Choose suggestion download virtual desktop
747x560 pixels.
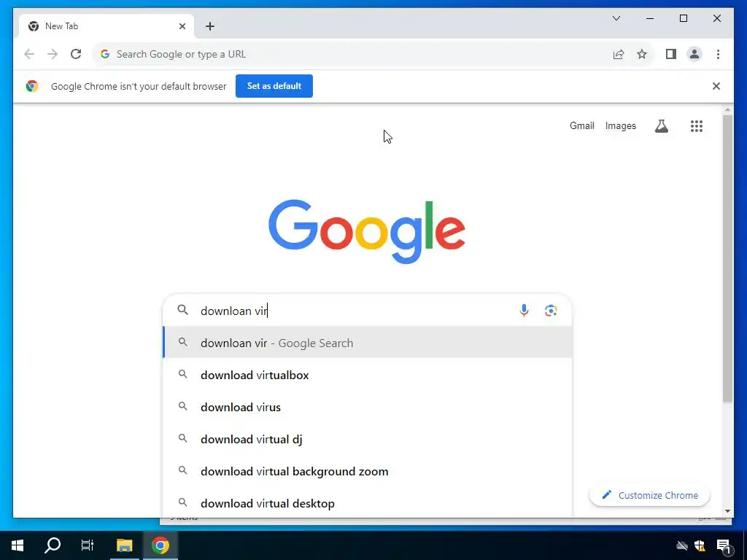tap(368, 503)
